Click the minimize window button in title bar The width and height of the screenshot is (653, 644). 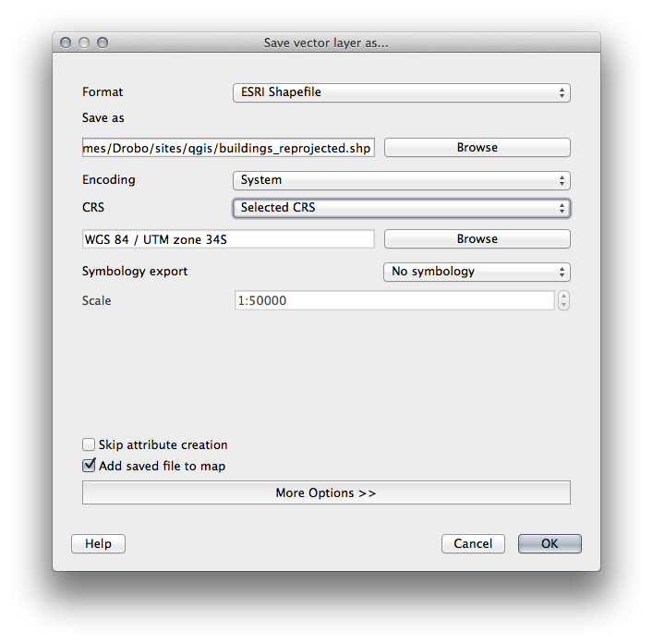point(84,43)
